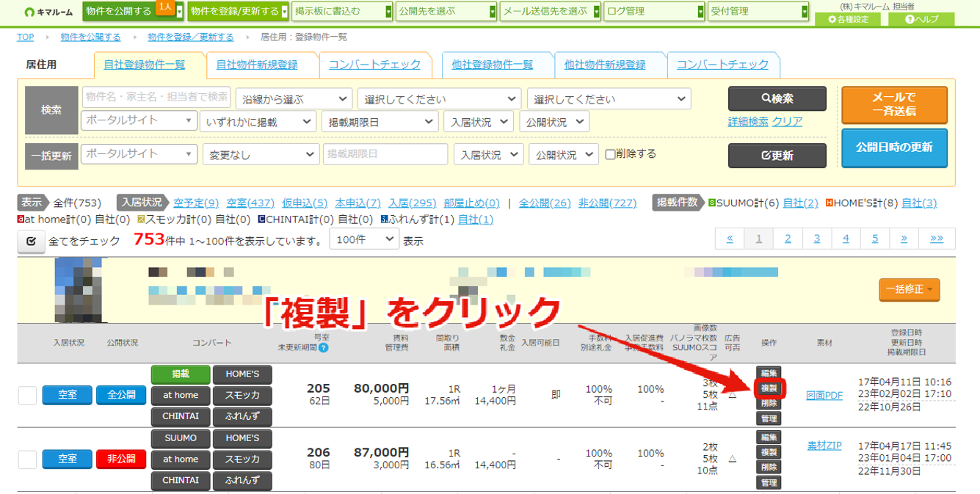The width and height of the screenshot is (980, 494).
Task: Filter by the 非公開(727) link
Action: click(x=607, y=203)
